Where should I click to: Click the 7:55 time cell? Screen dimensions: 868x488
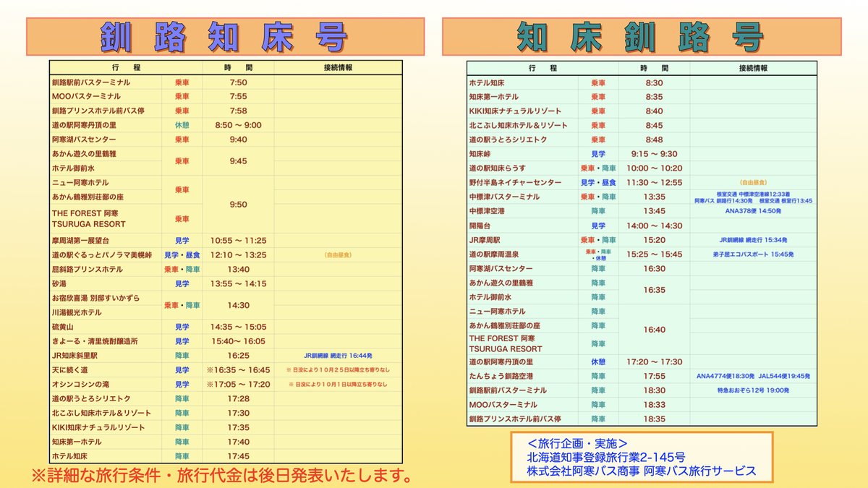pyautogui.click(x=238, y=96)
